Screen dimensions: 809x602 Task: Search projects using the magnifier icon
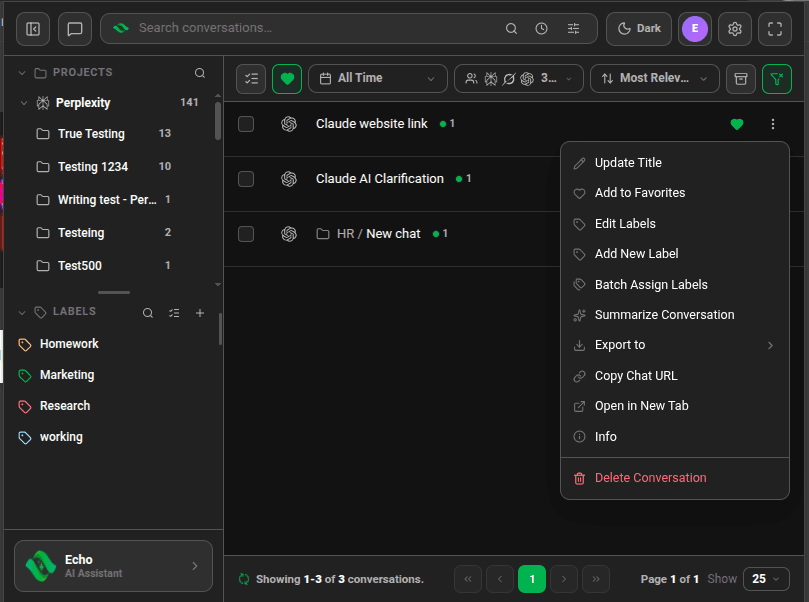200,73
